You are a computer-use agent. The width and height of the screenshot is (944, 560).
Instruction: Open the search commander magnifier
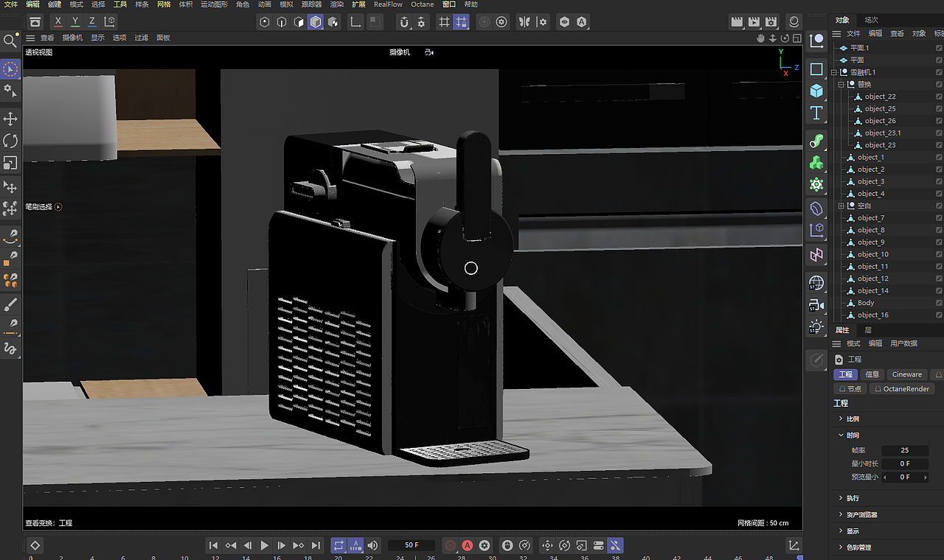[10, 41]
